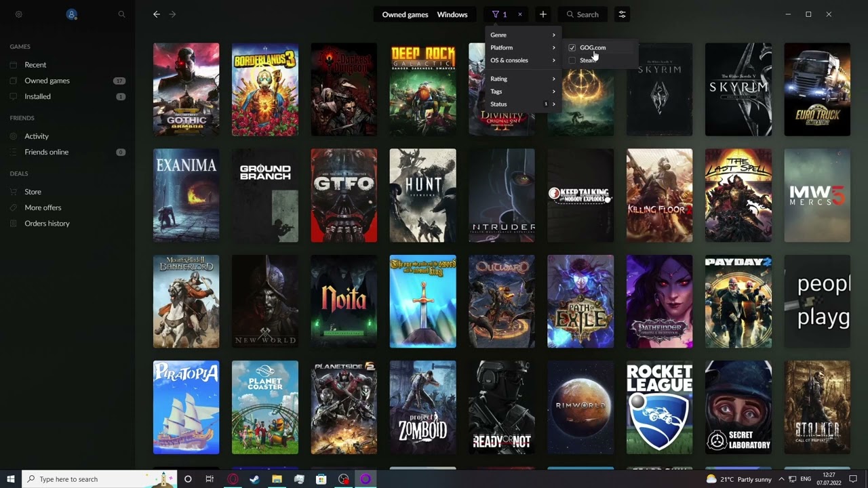This screenshot has width=868, height=488.
Task: Expand the Rating filter submenu
Action: (x=523, y=79)
